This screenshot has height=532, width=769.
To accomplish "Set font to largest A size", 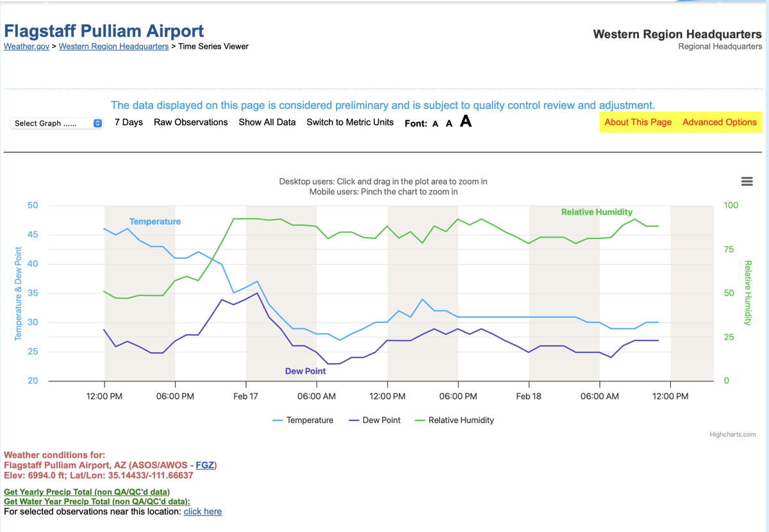I will coord(466,121).
